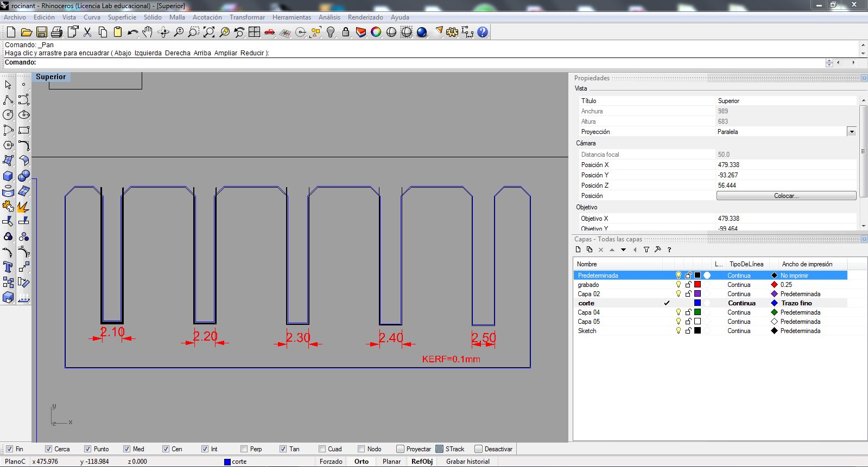Viewport: 868px width, 467px height.
Task: Select the Pan hand tool
Action: coord(148,32)
